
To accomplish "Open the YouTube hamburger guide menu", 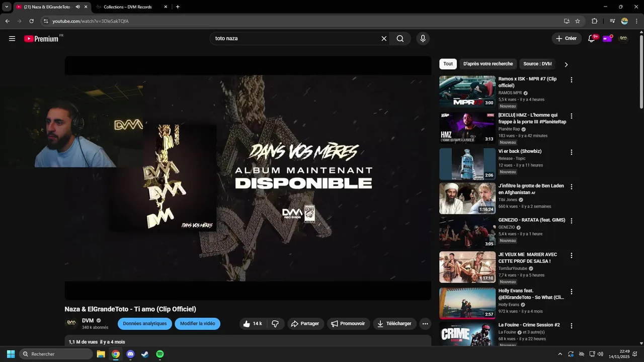I will [x=12, y=39].
